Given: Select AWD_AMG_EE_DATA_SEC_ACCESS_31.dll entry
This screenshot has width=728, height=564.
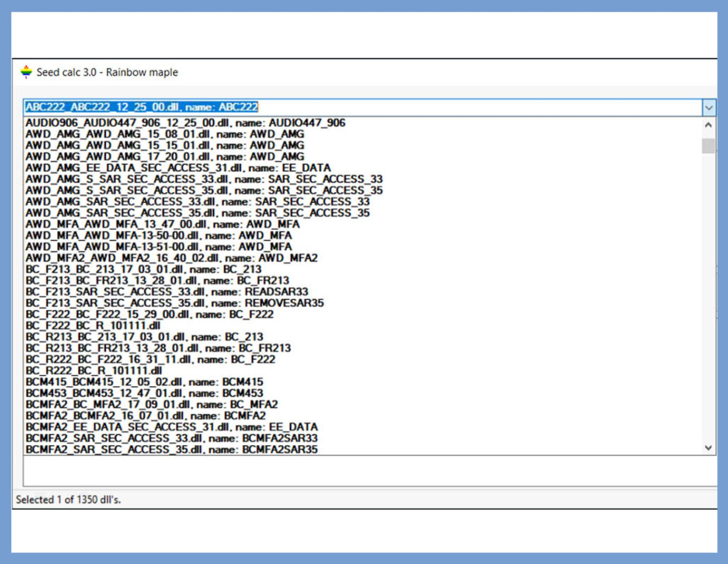Looking at the screenshot, I should point(178,168).
